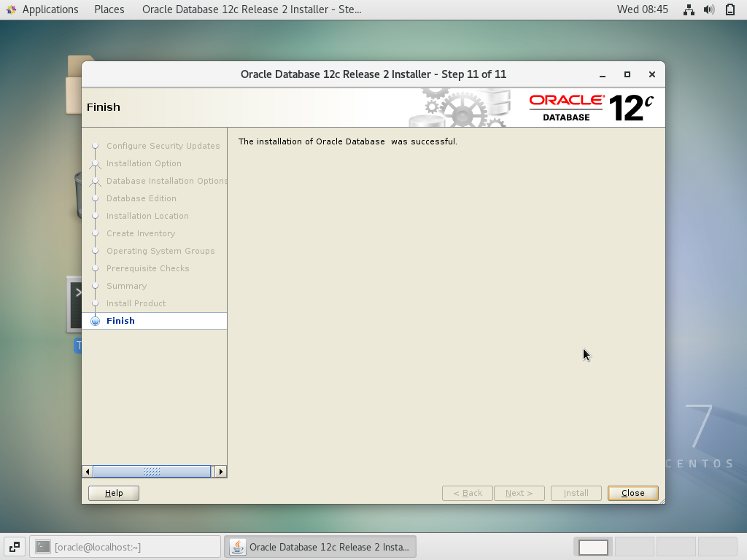This screenshot has height=560, width=747.
Task: Switch to the first workspace in pager
Action: click(593, 547)
